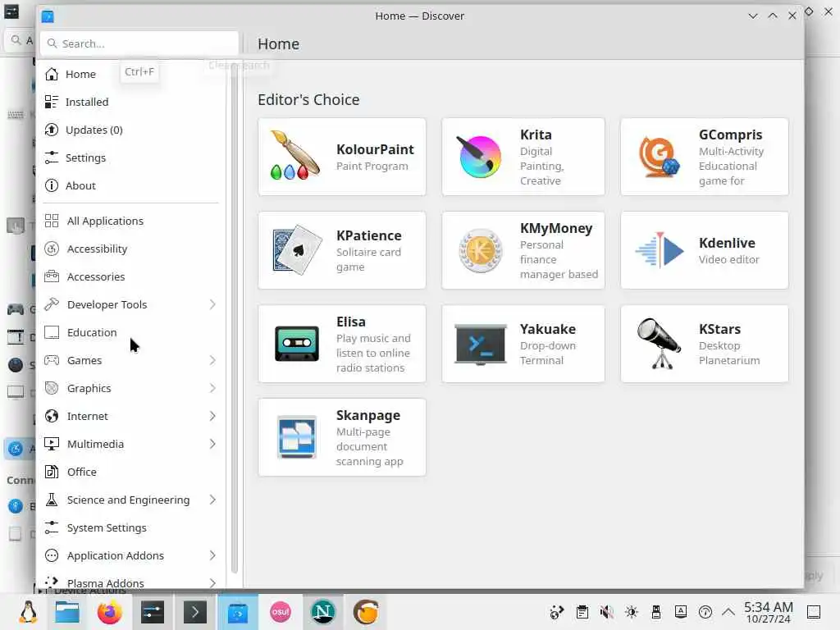This screenshot has height=630, width=840.
Task: Expand Graphics subcategories arrow
Action: point(212,388)
